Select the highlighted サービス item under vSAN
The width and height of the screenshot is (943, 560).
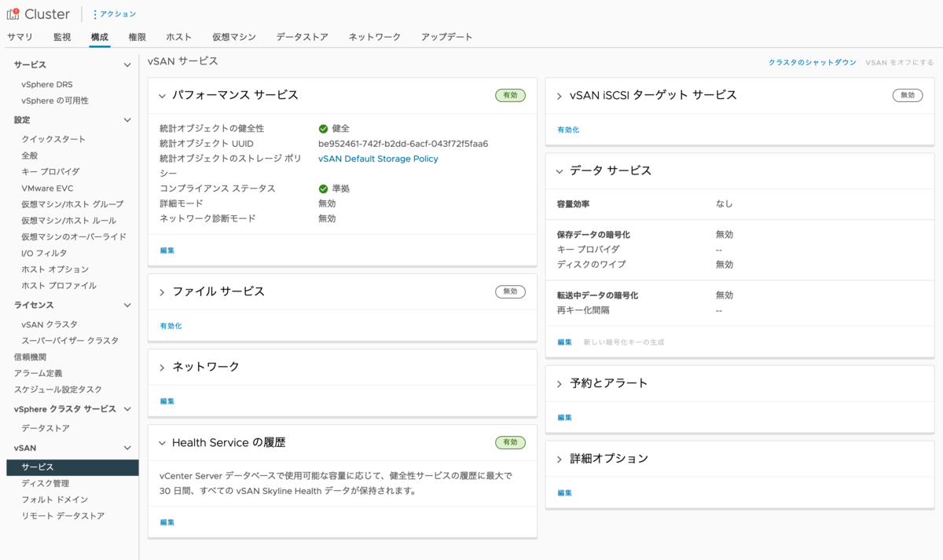coord(72,467)
